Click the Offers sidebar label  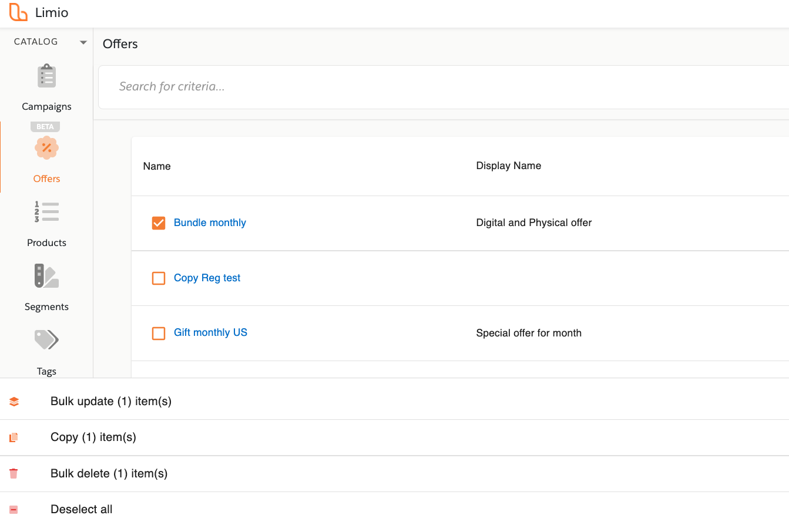point(46,179)
